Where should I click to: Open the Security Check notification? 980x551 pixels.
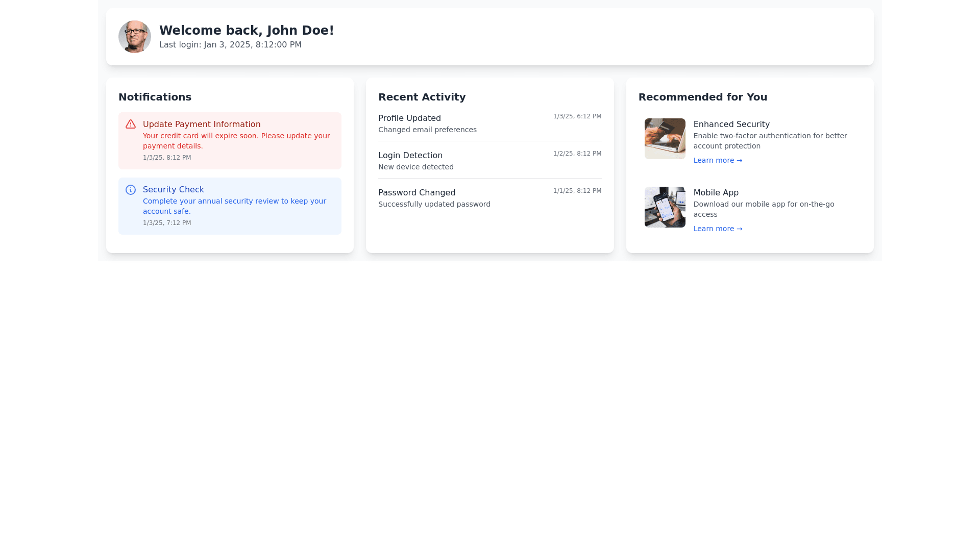pyautogui.click(x=174, y=190)
